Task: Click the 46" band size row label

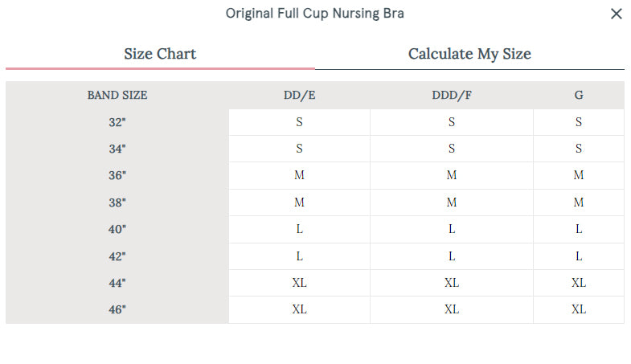Action: [x=117, y=309]
